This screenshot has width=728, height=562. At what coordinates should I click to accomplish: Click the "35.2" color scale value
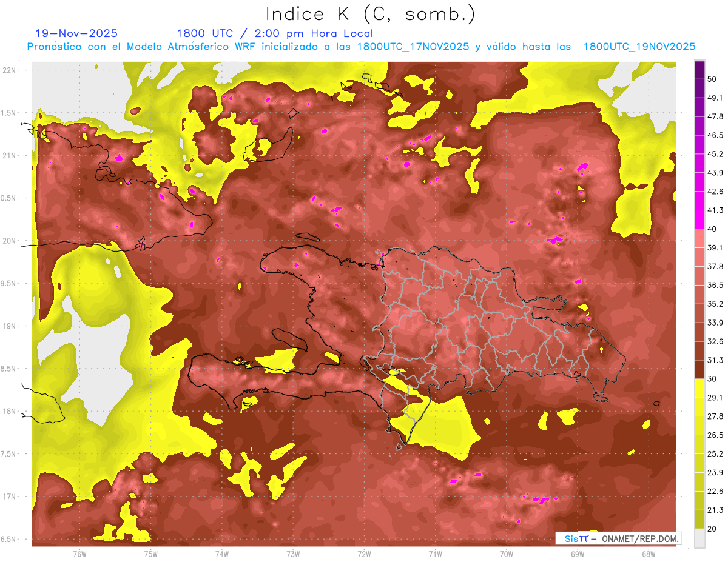pos(715,304)
